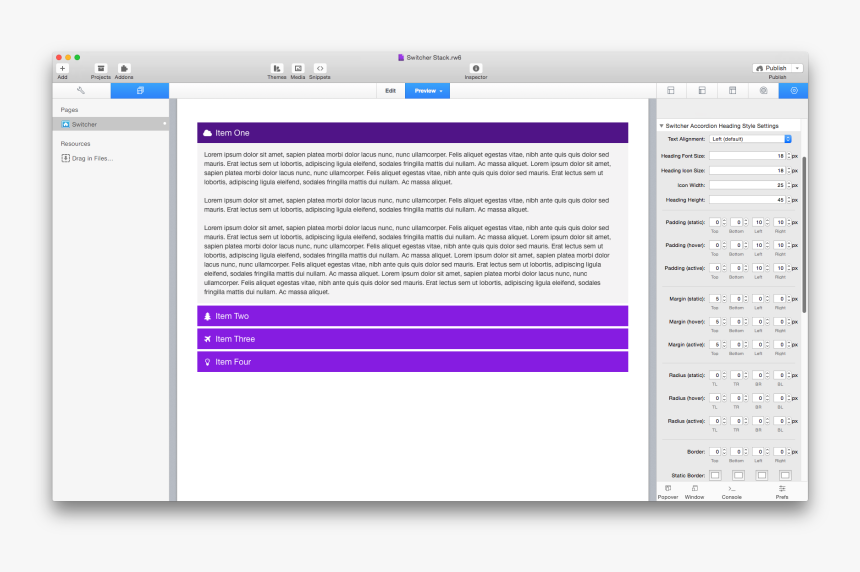Switch to the wrench settings sidebar tab

(x=81, y=90)
